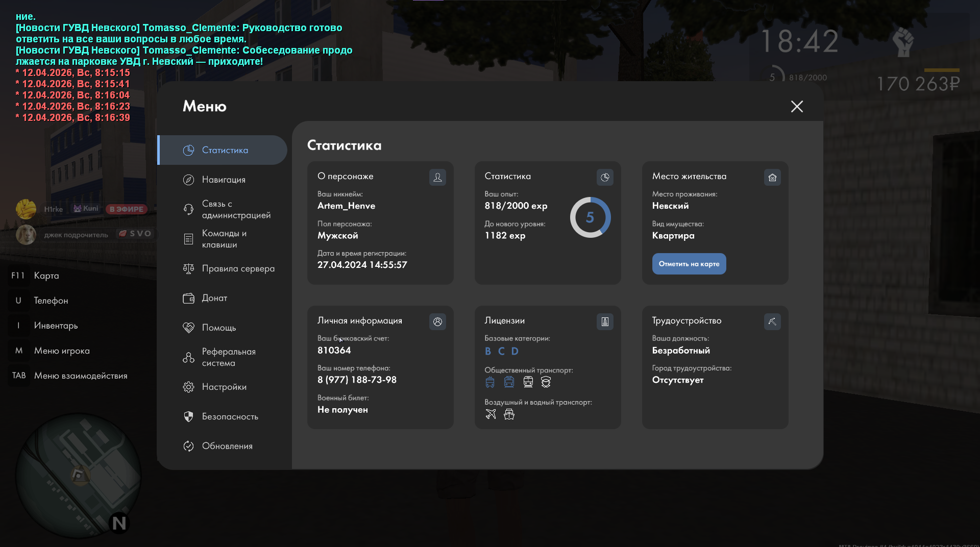Close the Меню window with the X
The image size is (980, 547).
(x=797, y=106)
